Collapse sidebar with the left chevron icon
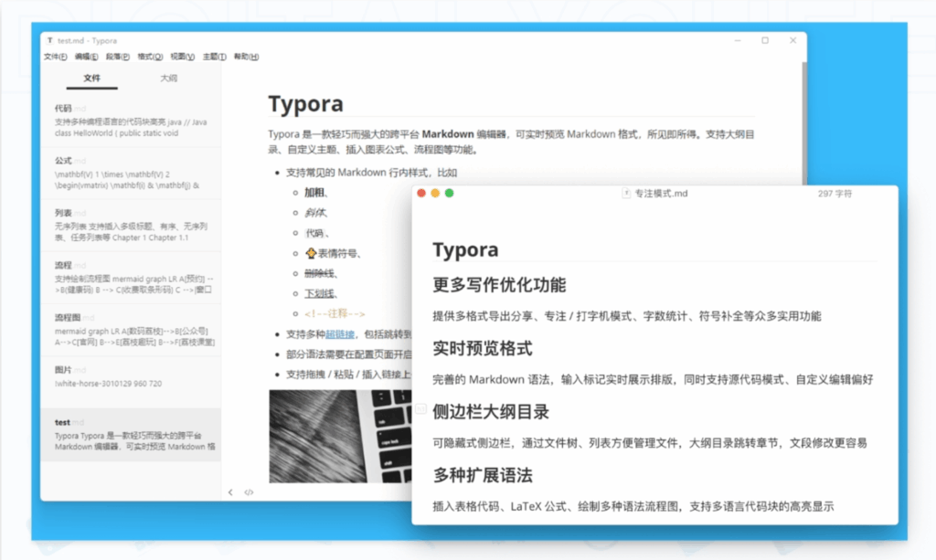This screenshot has width=936, height=560. [x=230, y=492]
